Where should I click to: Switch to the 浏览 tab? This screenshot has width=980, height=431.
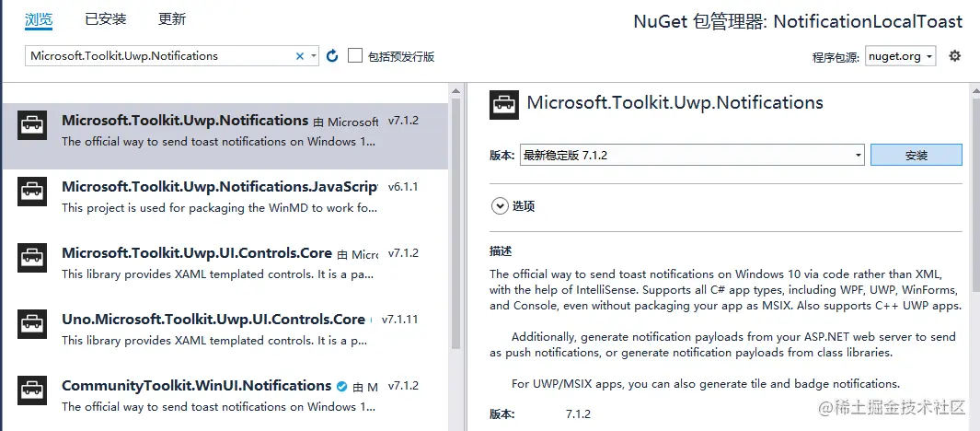[39, 18]
